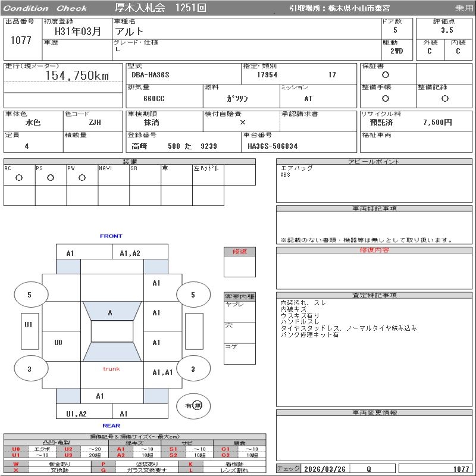
Task: Click the red W legend code
Action: pos(16,464)
